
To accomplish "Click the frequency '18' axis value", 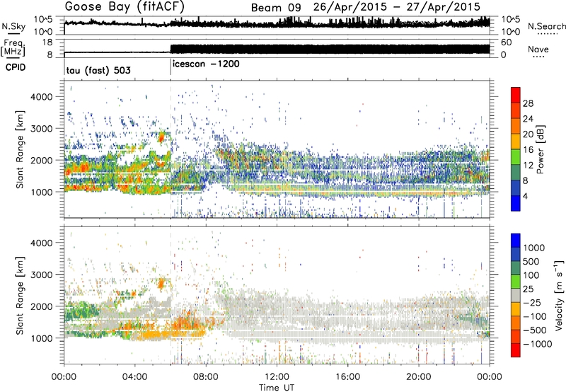I will click(x=47, y=42).
